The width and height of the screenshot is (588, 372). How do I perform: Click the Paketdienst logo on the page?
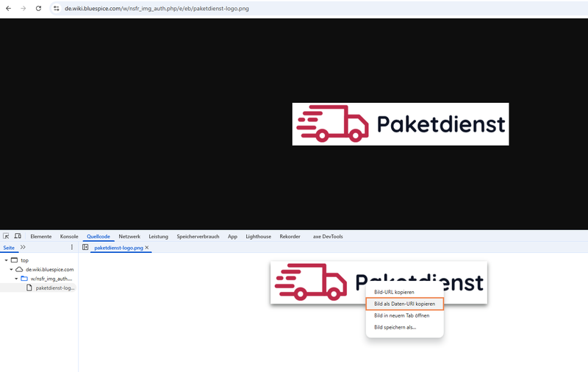(400, 124)
